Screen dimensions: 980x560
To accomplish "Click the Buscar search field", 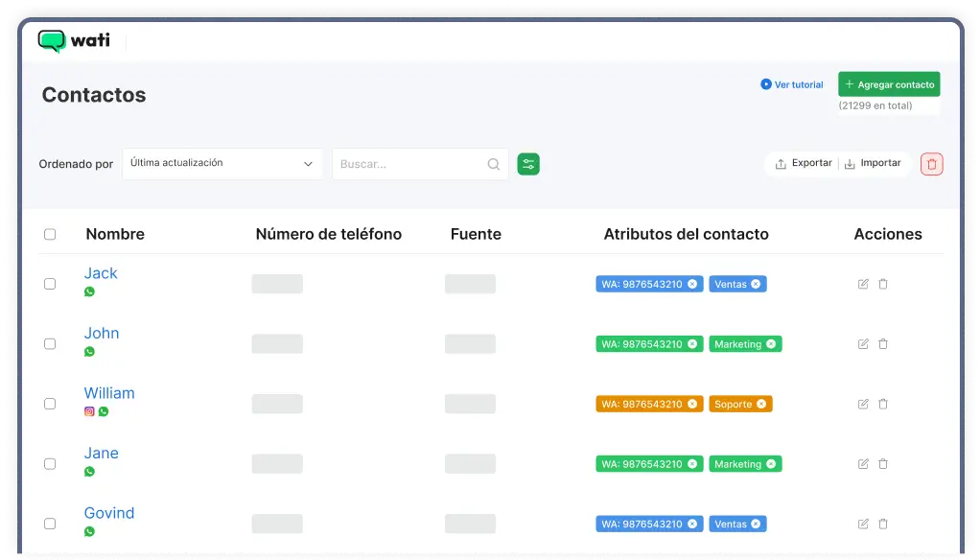I will [x=412, y=163].
